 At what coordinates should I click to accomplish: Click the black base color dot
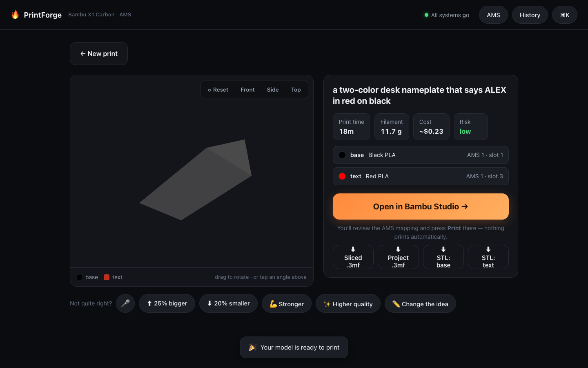342,155
